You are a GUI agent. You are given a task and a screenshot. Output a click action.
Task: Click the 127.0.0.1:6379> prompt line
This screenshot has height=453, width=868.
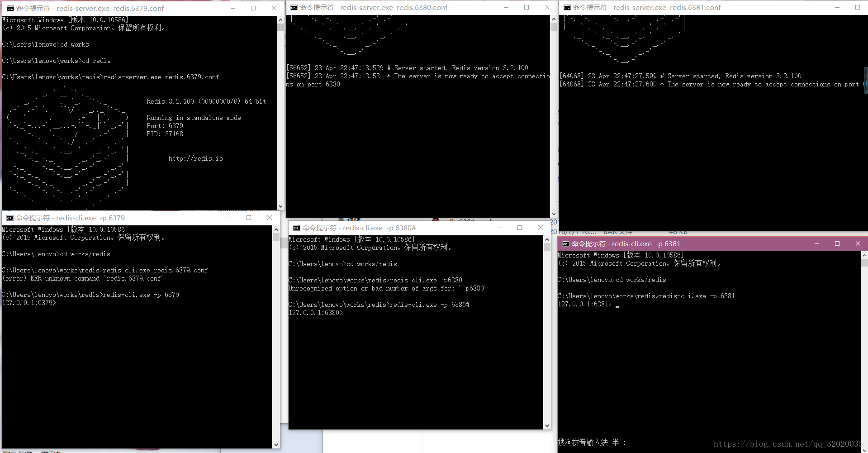pos(29,303)
